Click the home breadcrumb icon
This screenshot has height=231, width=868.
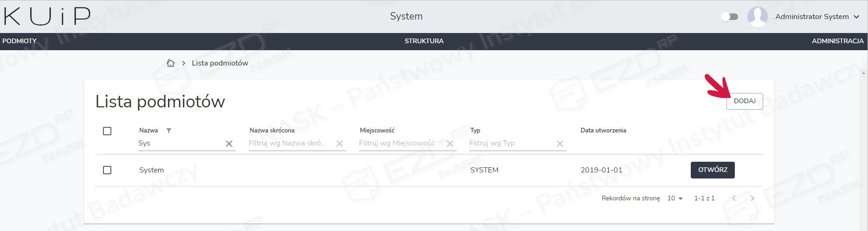(x=171, y=63)
